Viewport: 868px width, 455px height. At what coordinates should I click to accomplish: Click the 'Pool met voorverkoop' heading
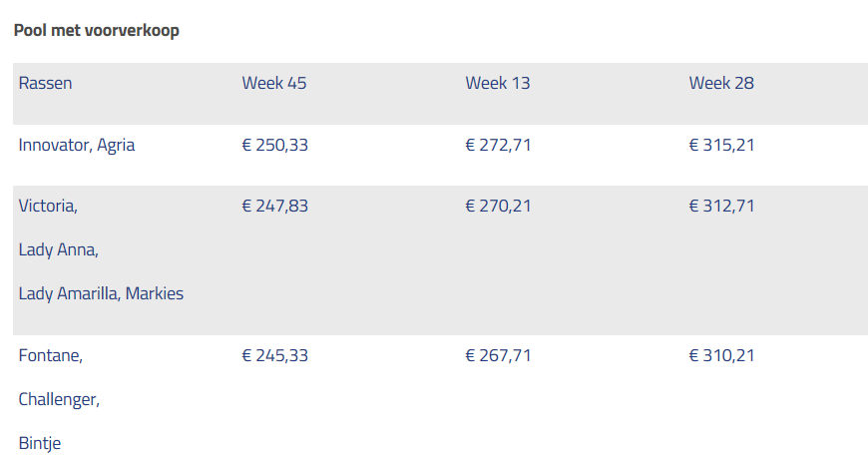point(97,30)
